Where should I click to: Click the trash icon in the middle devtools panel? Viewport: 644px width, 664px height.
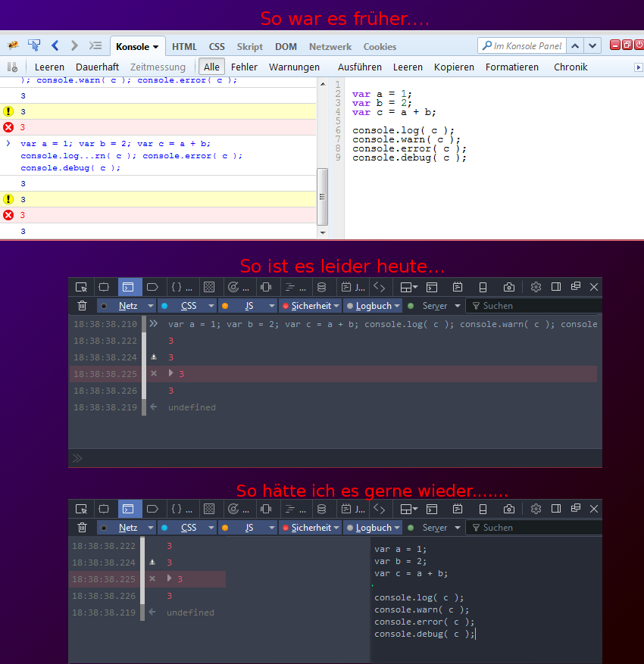click(82, 306)
